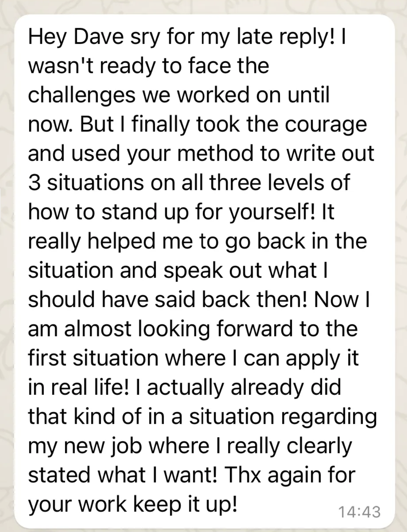Click the word "challenges" in the message
Image resolution: width=407 pixels, height=532 pixels.
(x=82, y=95)
